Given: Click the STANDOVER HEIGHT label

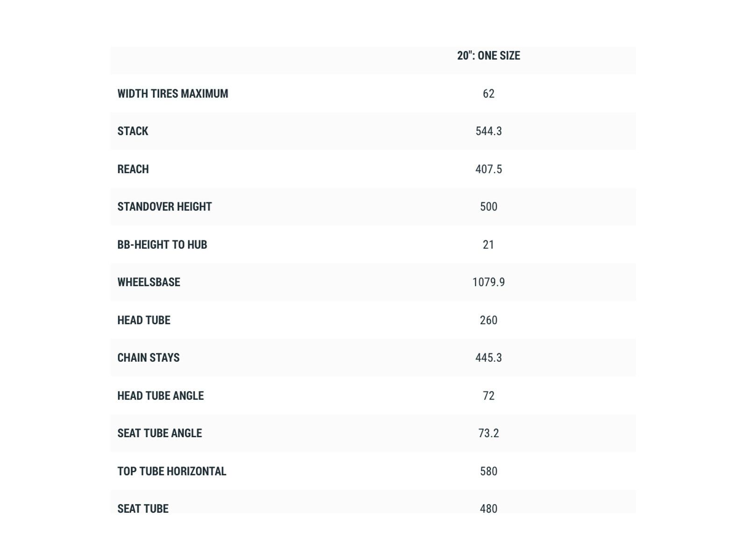Looking at the screenshot, I should click(164, 207).
